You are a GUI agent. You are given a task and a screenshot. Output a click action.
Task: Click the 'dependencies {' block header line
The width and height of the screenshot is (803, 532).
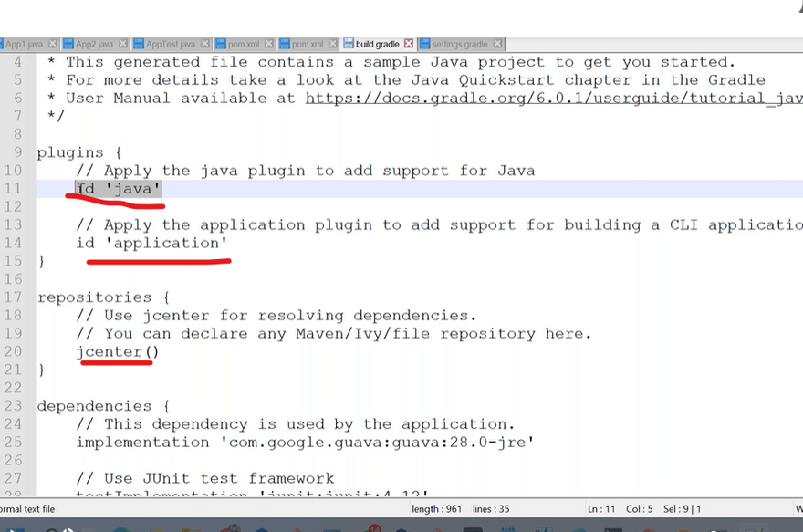pos(91,406)
